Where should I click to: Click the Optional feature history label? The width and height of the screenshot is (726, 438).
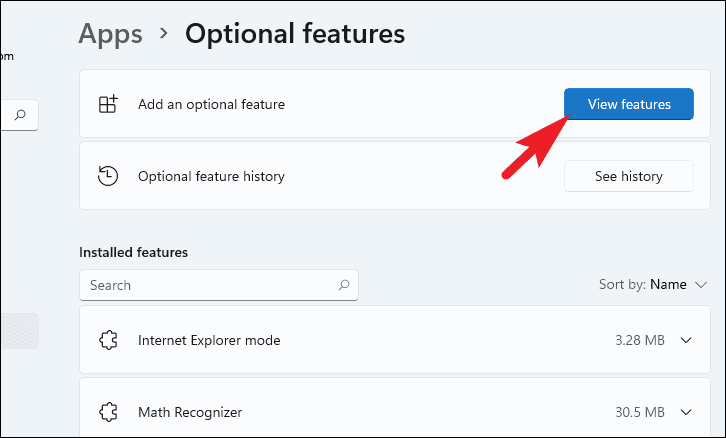click(211, 176)
